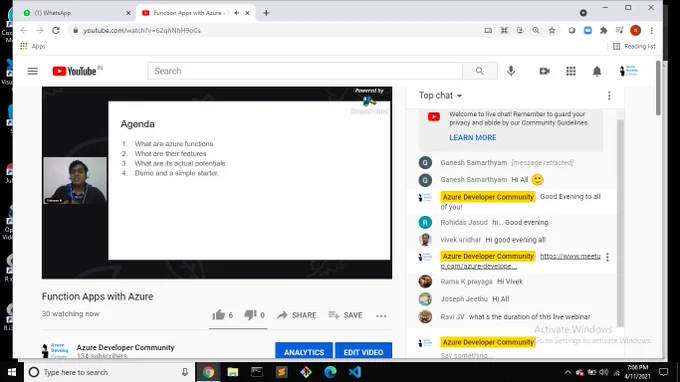Go to the YouTube home logo
680x382 pixels.
pos(75,71)
